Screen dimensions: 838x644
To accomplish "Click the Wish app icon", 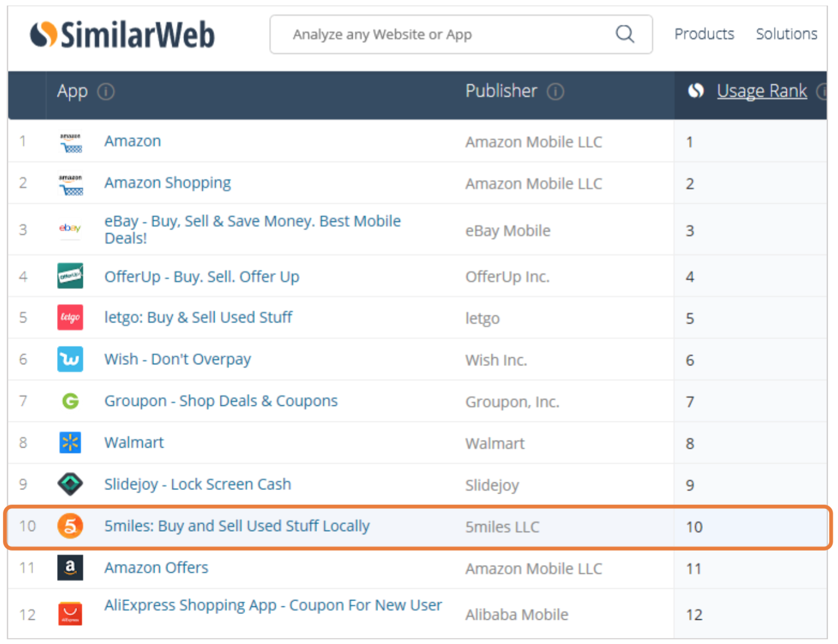I will (x=70, y=359).
